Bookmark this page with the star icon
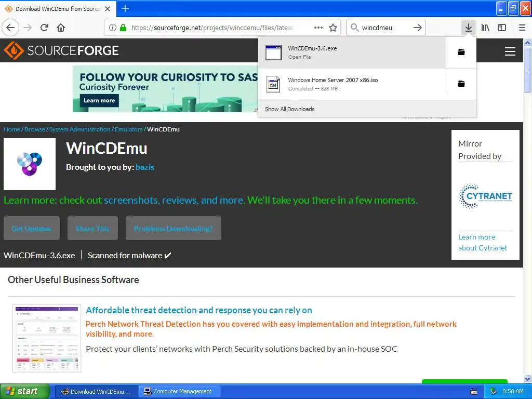Screen dimensions: 532x399 pos(333,28)
